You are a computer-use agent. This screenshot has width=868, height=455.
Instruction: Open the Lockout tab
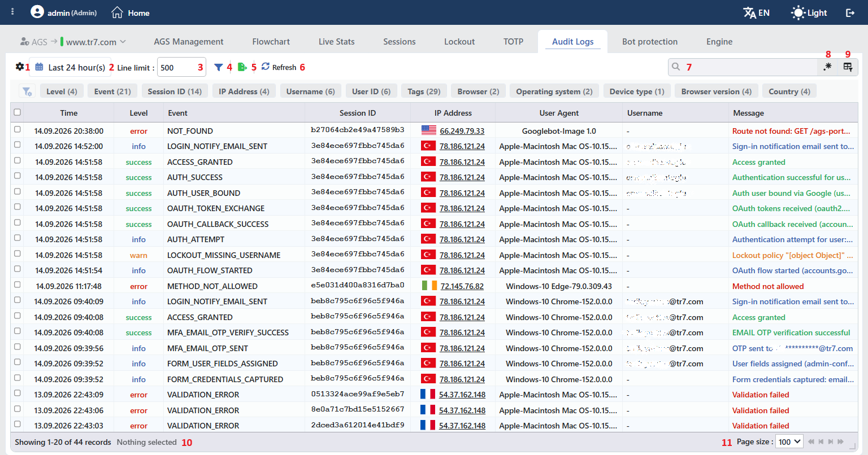coord(459,42)
